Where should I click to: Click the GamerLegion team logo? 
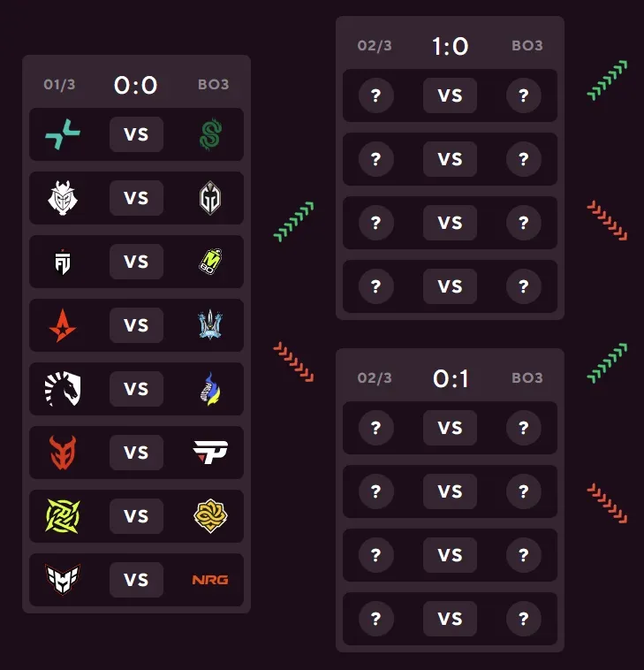tap(210, 198)
